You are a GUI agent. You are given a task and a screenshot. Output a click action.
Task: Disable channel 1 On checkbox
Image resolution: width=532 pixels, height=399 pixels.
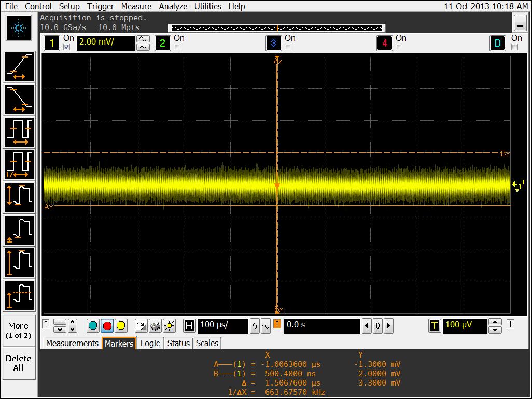point(66,47)
